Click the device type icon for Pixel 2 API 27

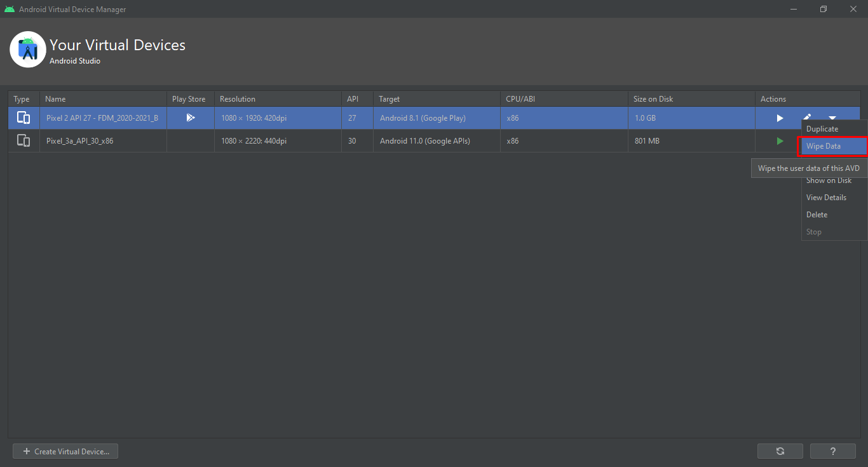[x=24, y=118]
